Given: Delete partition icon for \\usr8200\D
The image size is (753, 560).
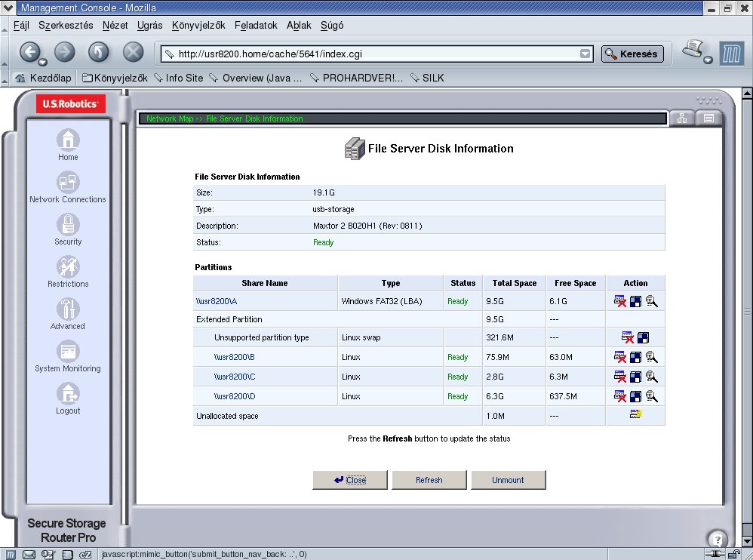Looking at the screenshot, I should click(x=620, y=396).
